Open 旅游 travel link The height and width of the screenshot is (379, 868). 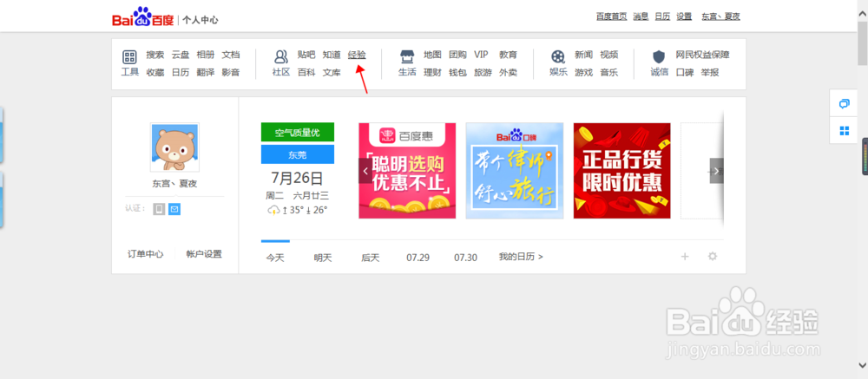coord(483,73)
